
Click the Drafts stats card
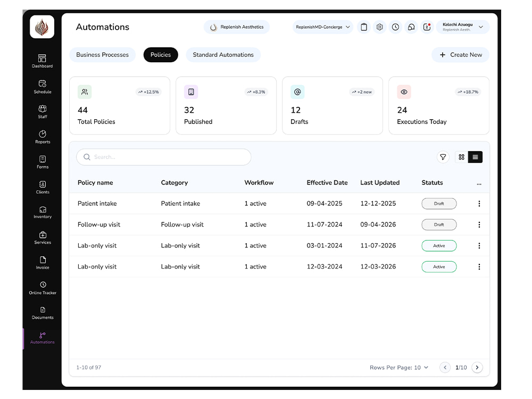[332, 105]
